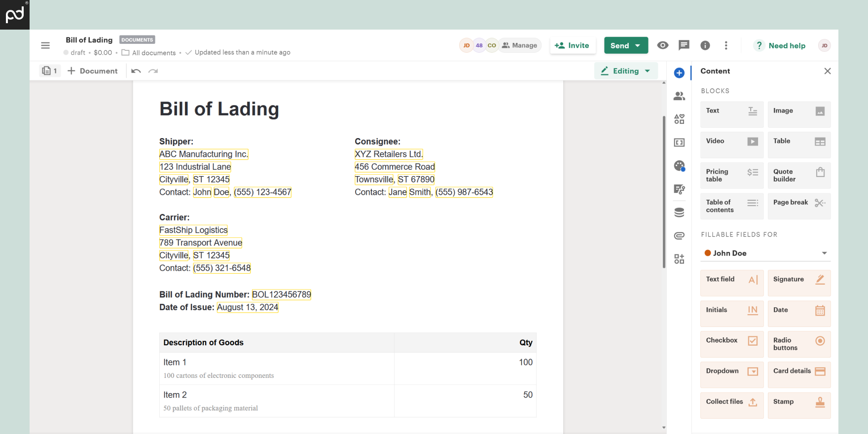The width and height of the screenshot is (868, 434).
Task: Click the 48 recipient avatar
Action: (x=479, y=45)
